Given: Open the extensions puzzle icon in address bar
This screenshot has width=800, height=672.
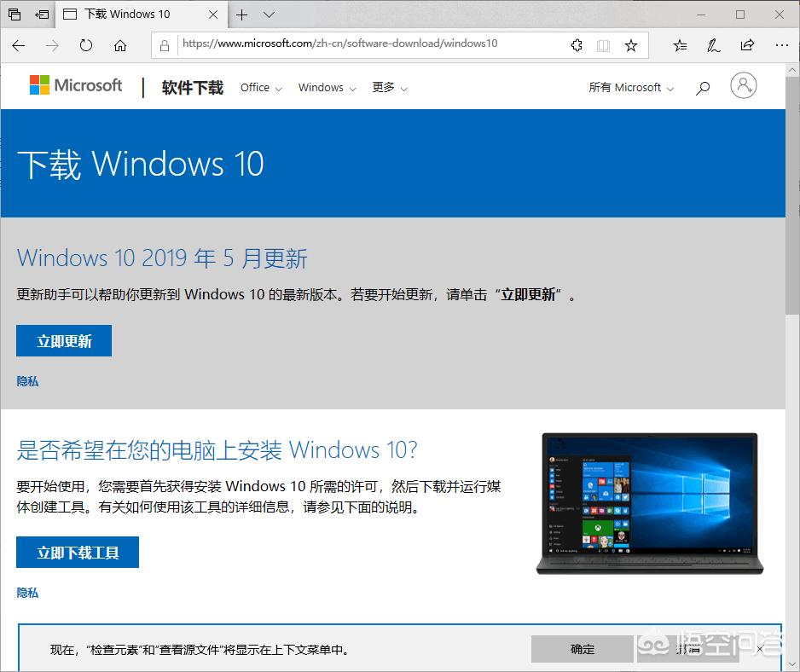Looking at the screenshot, I should point(577,45).
